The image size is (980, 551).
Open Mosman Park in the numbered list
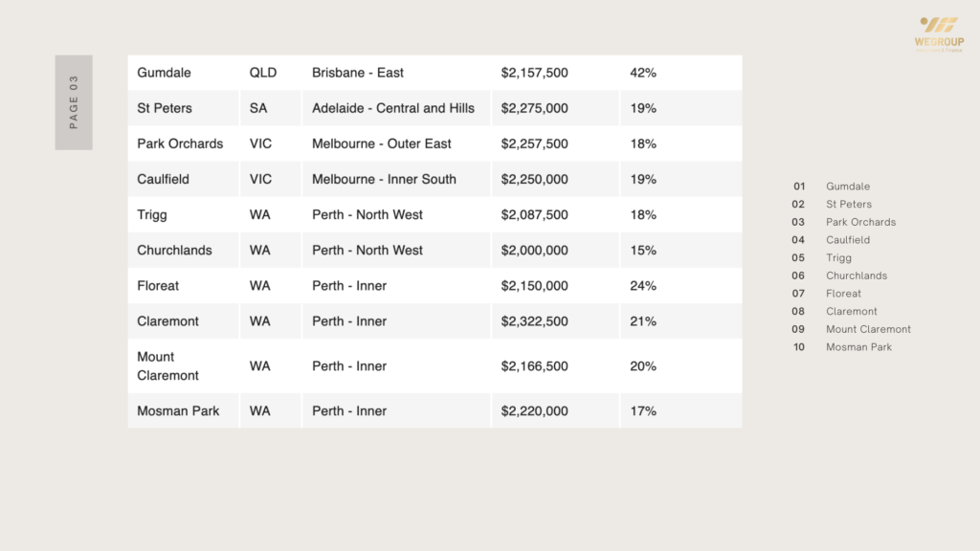coord(858,347)
